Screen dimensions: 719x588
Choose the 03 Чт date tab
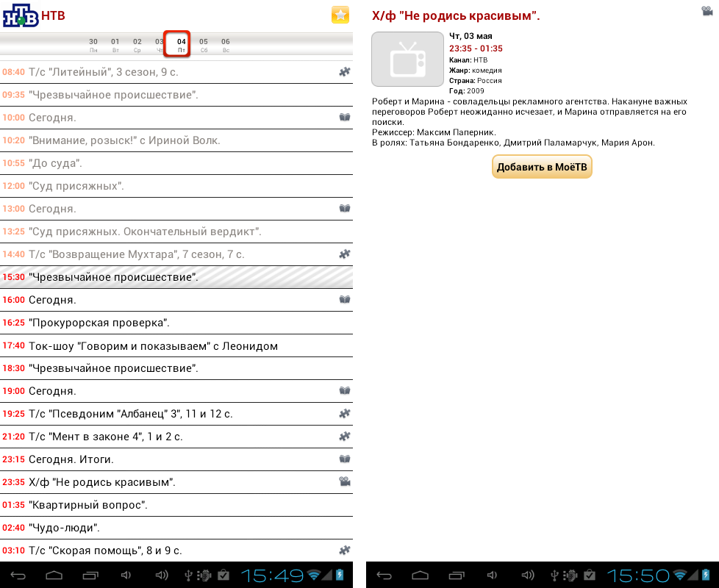pyautogui.click(x=159, y=45)
